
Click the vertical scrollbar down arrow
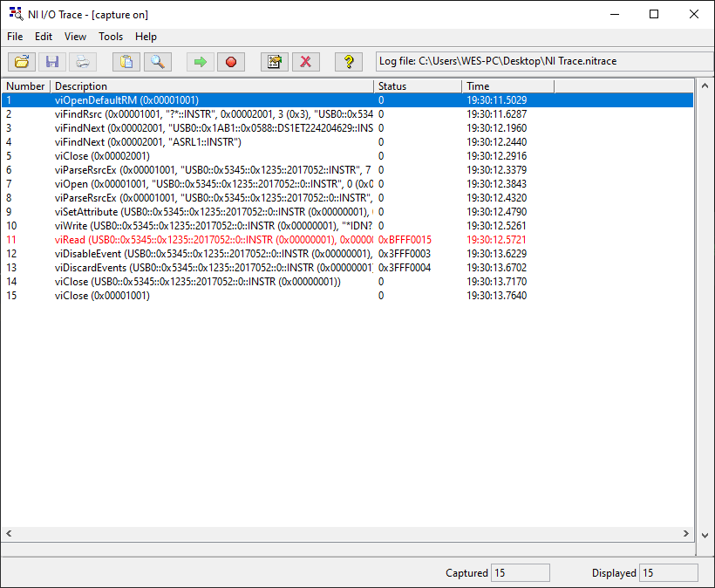click(x=705, y=536)
